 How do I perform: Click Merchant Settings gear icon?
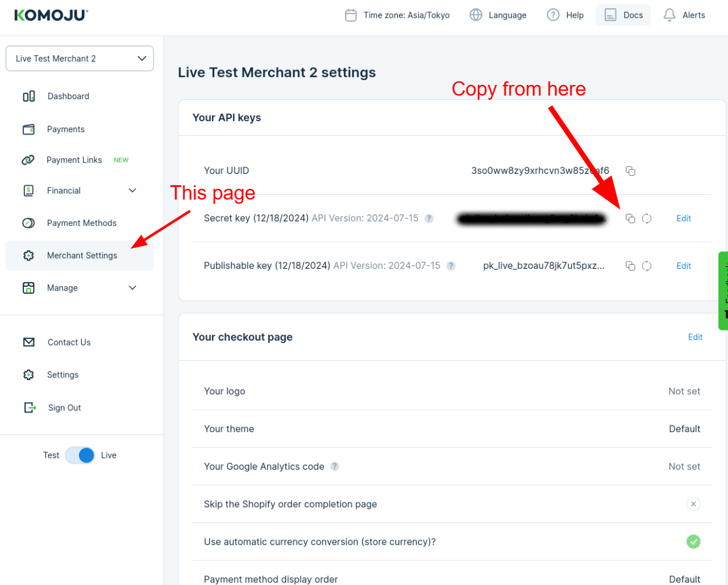tap(28, 256)
